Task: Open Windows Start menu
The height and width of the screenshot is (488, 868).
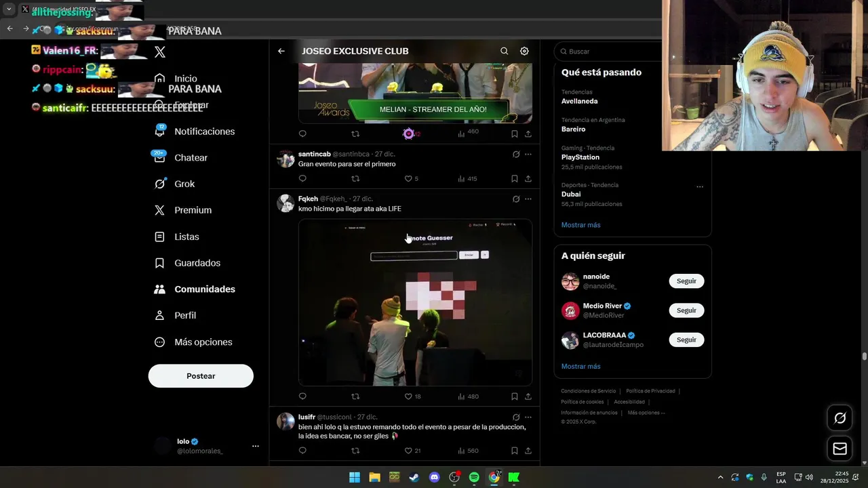Action: coord(355,477)
